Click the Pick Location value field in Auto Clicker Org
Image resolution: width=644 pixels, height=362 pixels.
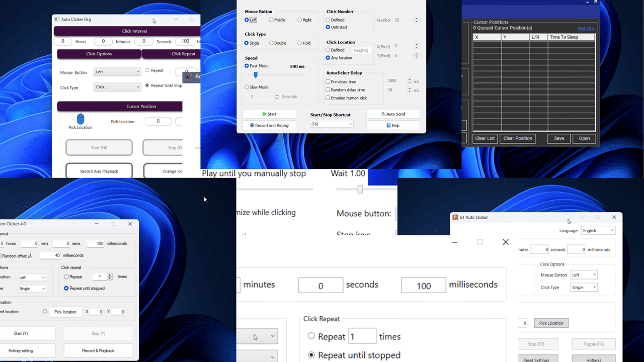158,121
